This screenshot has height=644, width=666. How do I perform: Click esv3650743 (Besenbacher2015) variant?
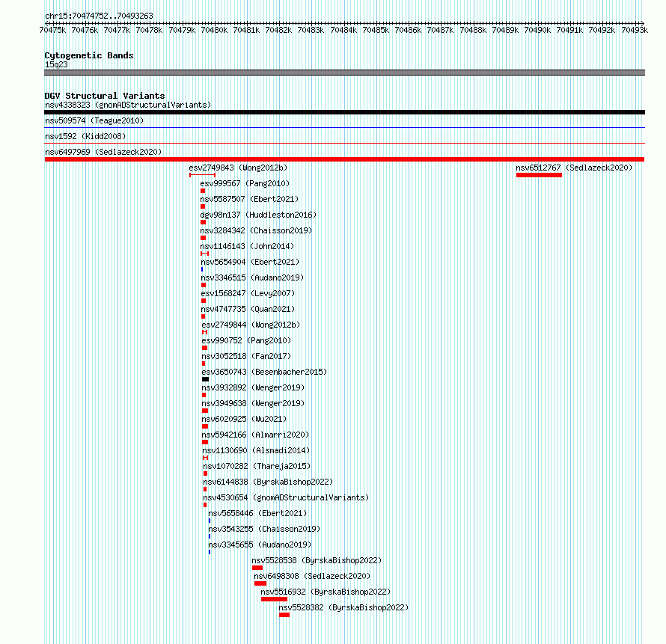264,372
